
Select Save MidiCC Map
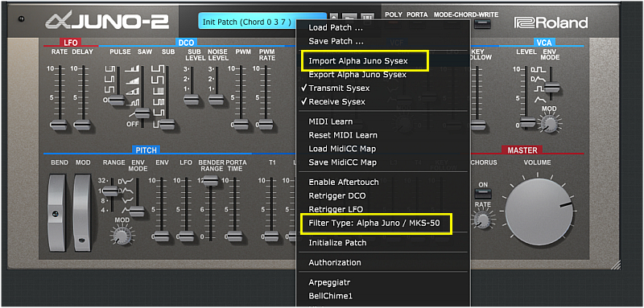343,162
